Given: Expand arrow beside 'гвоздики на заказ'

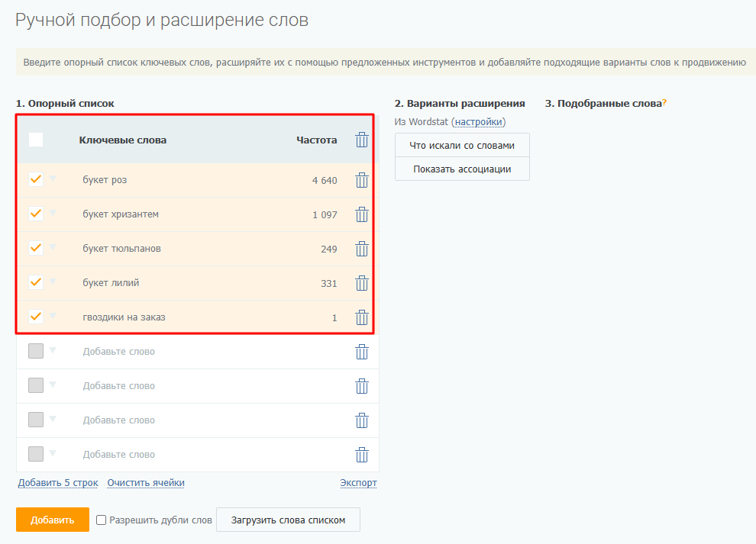Looking at the screenshot, I should coord(53,316).
